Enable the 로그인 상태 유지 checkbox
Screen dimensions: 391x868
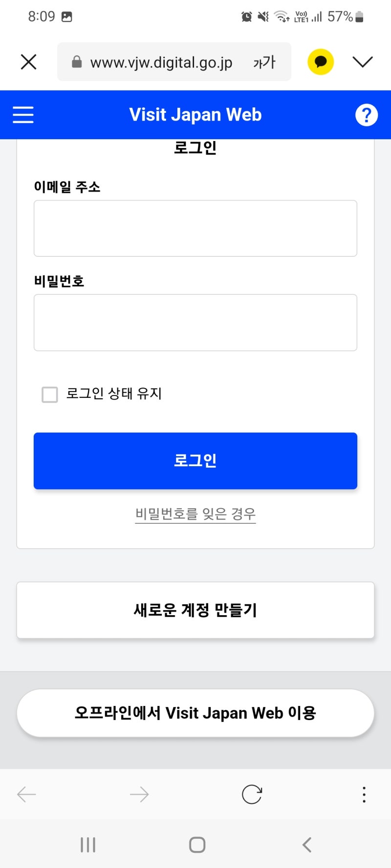tap(50, 394)
